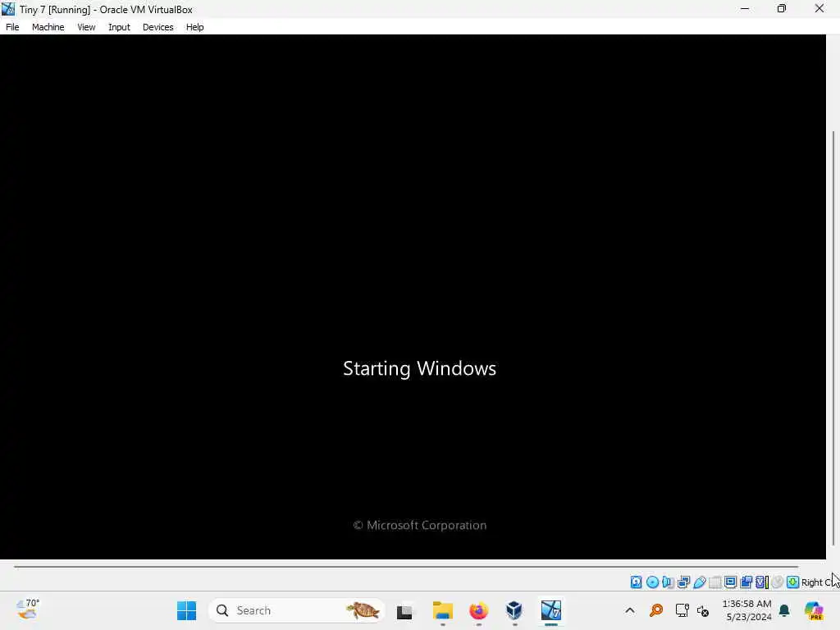Click the horizontal scrollbar below VM display
The width and height of the screenshot is (840, 630).
tap(406, 566)
